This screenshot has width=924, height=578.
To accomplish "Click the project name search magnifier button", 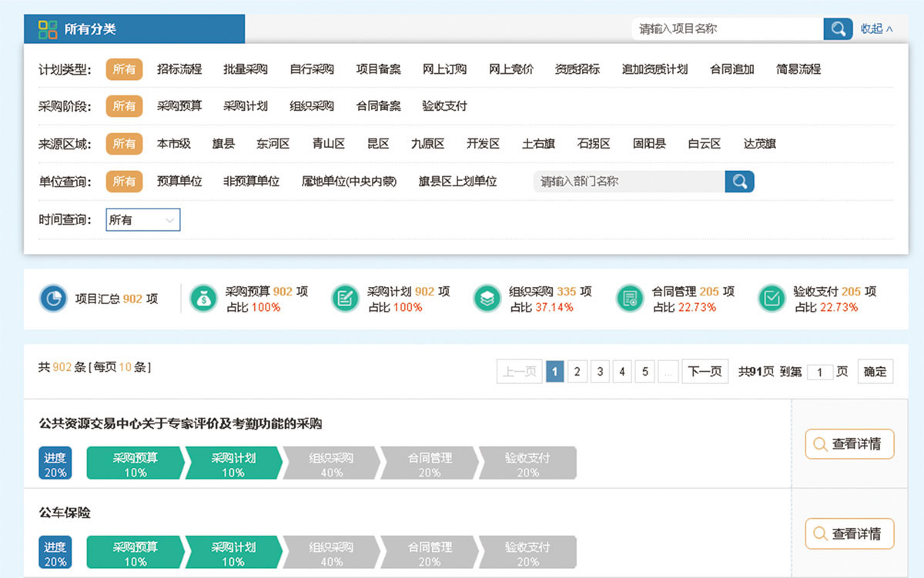I will (x=838, y=29).
